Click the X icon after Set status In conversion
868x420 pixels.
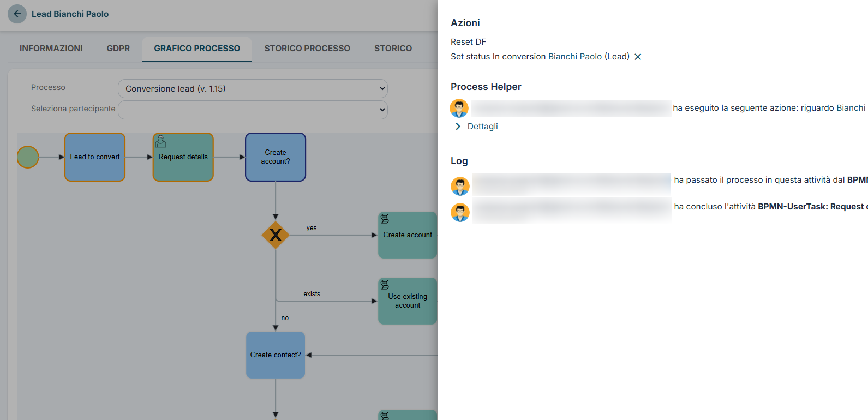(x=638, y=57)
